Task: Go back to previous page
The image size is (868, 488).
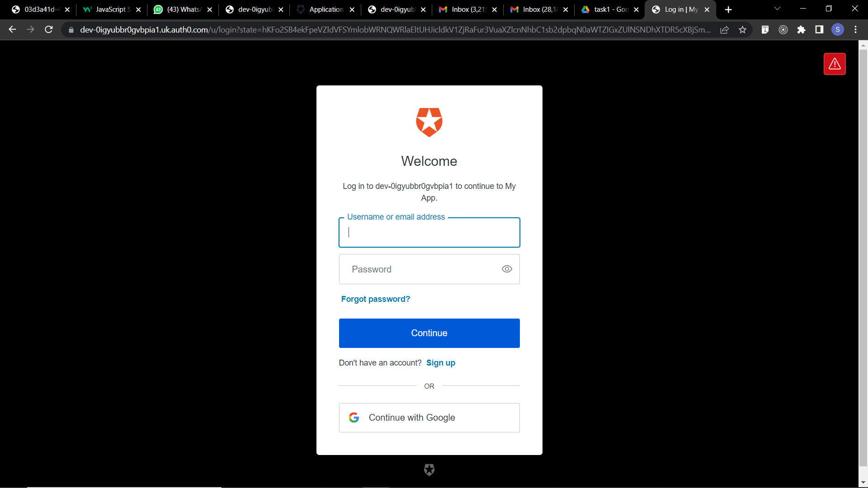Action: click(12, 30)
